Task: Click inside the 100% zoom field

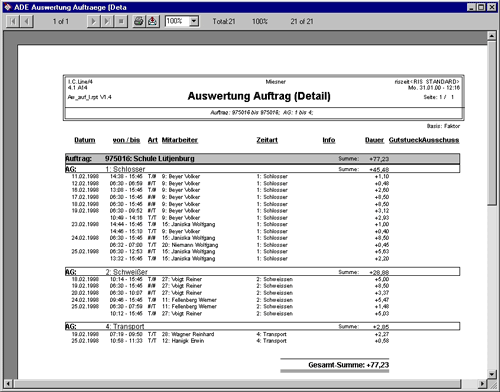Action: 177,22
